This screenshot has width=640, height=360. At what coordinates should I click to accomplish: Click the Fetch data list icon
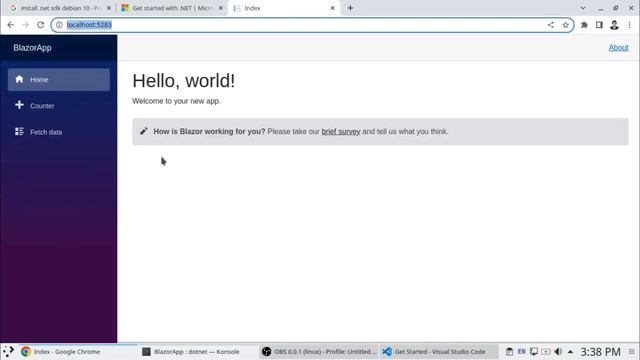tap(19, 131)
